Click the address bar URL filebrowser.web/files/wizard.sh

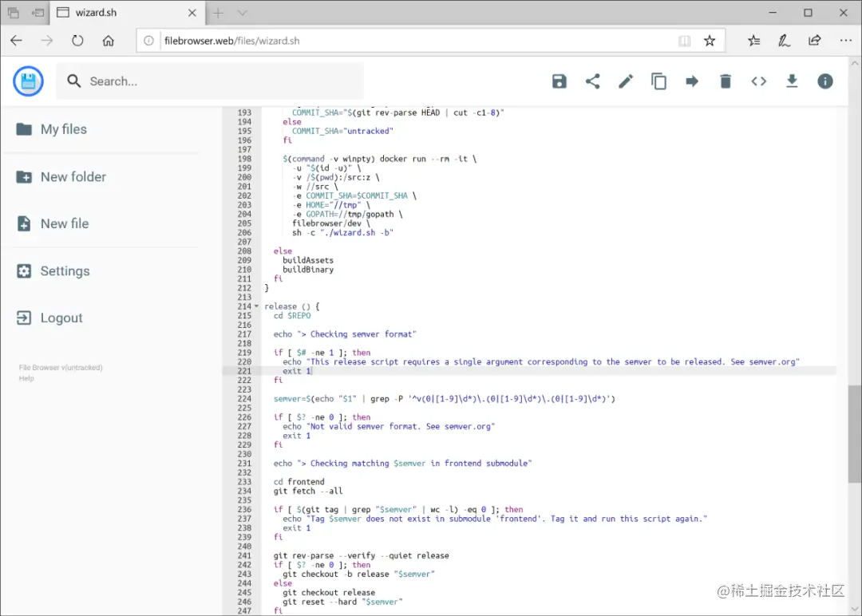232,41
